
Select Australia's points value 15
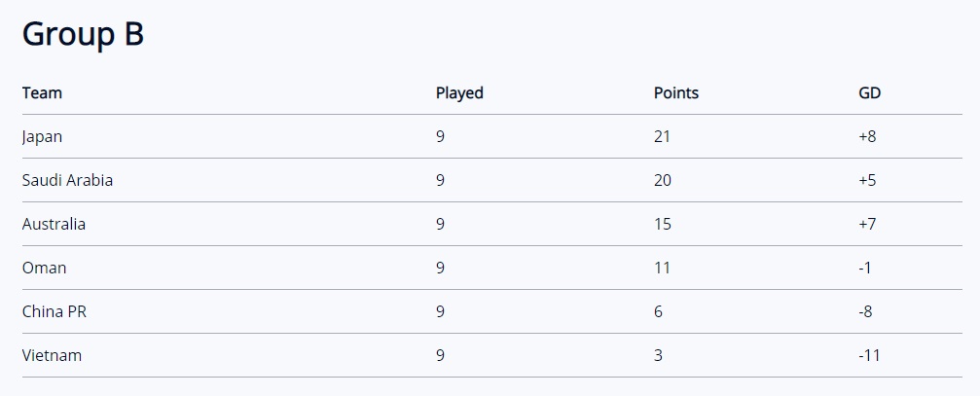663,224
